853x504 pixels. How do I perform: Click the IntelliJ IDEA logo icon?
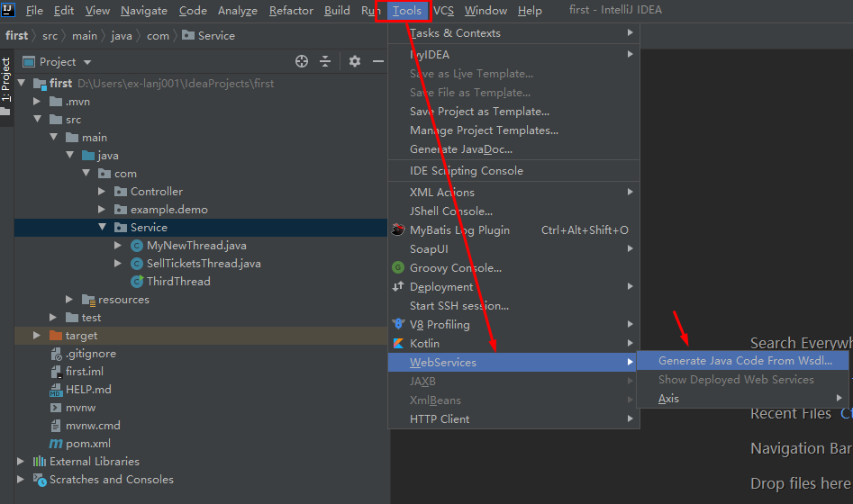(7, 9)
